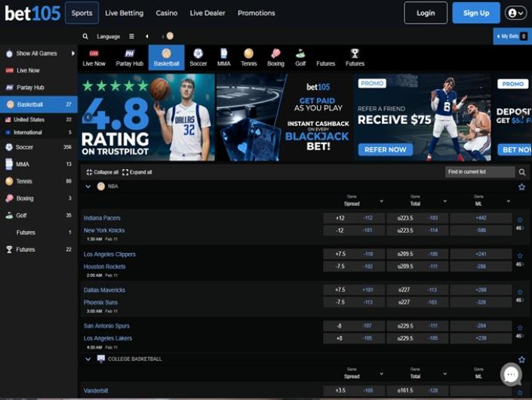Open the Soccer tab icon in sports bar
This screenshot has height=400, width=532.
(198, 54)
